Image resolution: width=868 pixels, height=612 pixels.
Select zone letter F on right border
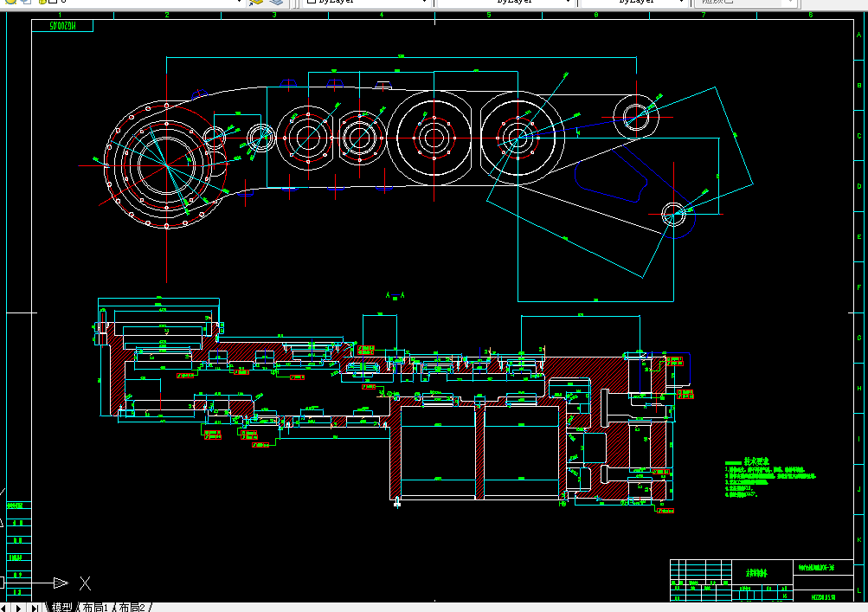pyautogui.click(x=859, y=287)
